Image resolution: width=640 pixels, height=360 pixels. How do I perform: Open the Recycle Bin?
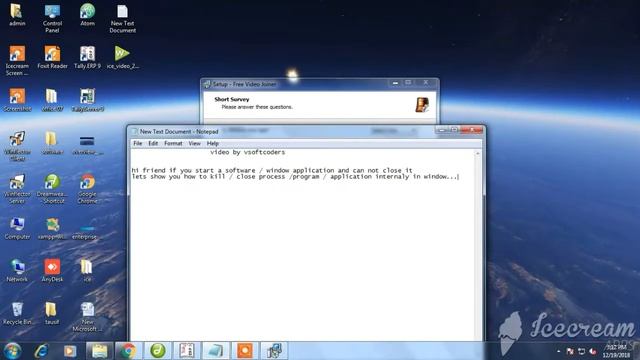[x=17, y=313]
